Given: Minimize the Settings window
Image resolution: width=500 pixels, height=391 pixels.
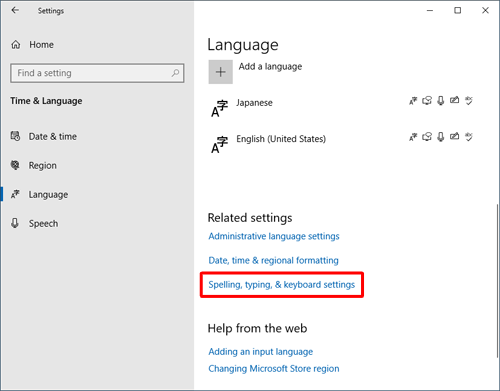Looking at the screenshot, I should [430, 10].
